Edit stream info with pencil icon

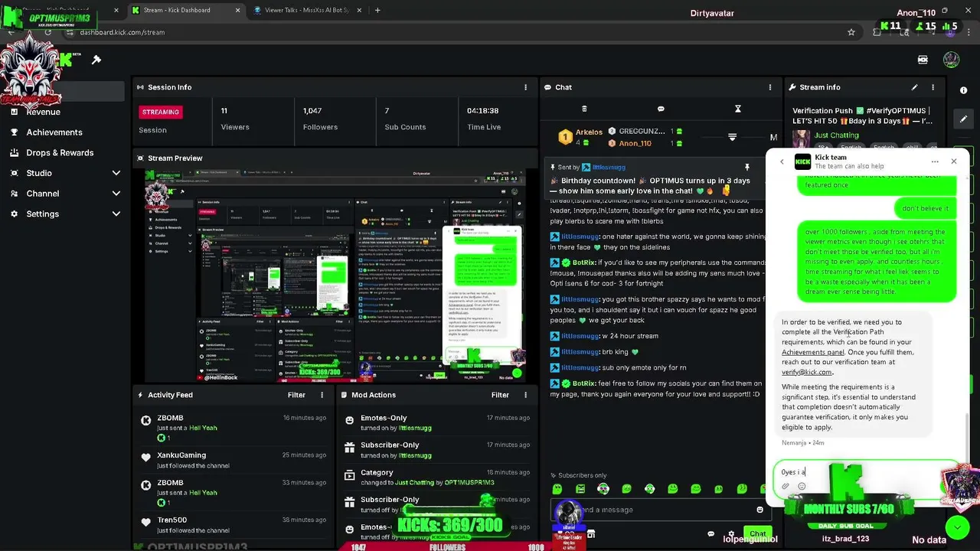point(914,87)
